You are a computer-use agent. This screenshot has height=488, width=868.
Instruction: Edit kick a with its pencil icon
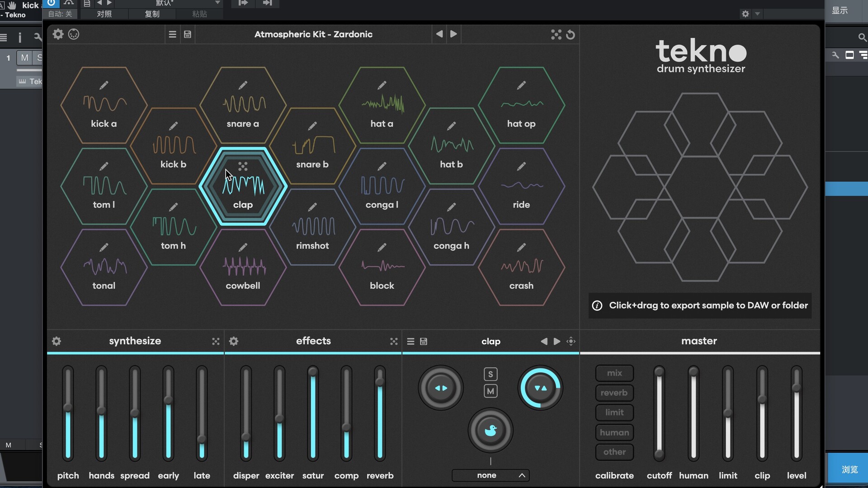(x=104, y=85)
